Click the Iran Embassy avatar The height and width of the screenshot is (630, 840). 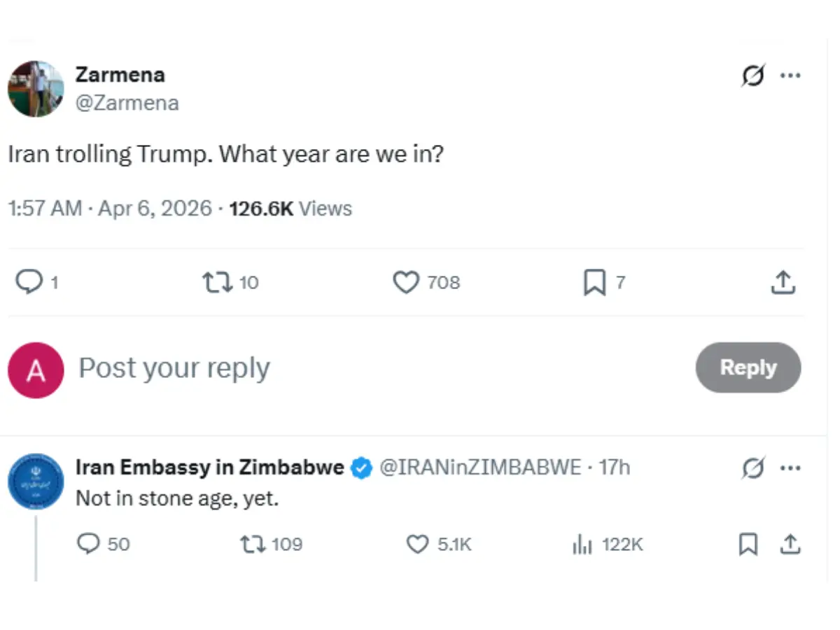coord(36,482)
